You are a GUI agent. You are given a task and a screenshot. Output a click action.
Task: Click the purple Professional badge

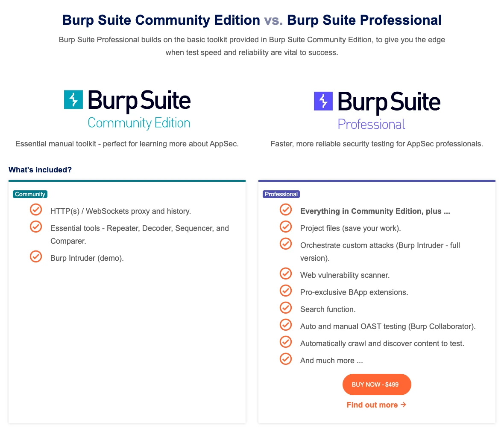coord(281,194)
